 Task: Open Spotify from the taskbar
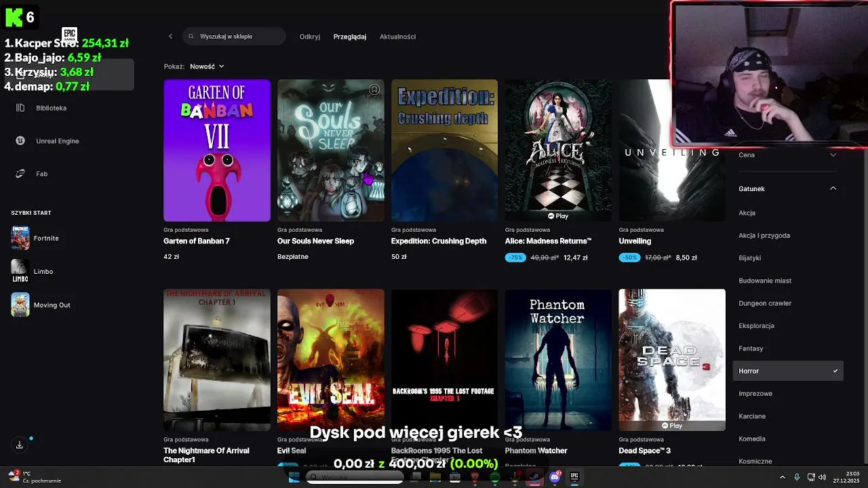(495, 477)
